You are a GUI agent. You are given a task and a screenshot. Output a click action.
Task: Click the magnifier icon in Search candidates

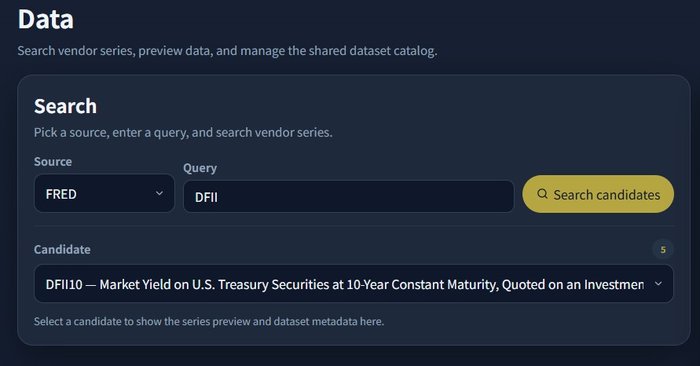(x=542, y=194)
